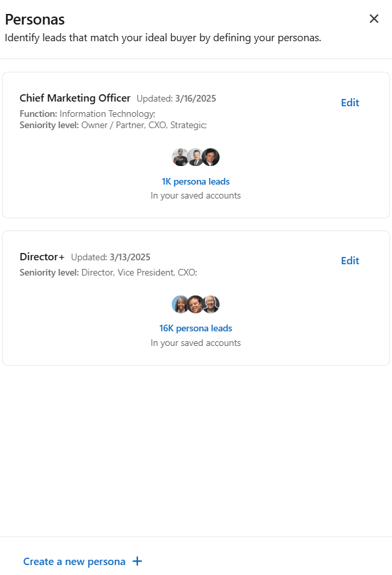The image size is (392, 575).
Task: Select the avatar of man in black t-shirt
Action: click(180, 157)
